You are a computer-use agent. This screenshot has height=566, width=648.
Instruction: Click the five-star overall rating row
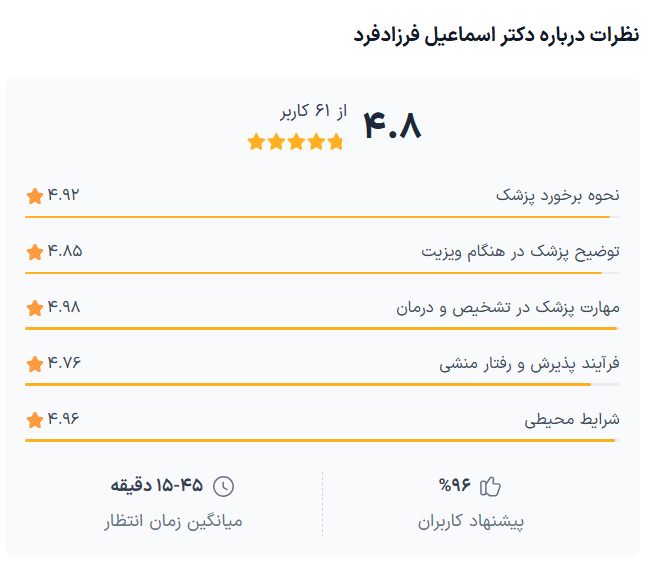pyautogui.click(x=295, y=142)
